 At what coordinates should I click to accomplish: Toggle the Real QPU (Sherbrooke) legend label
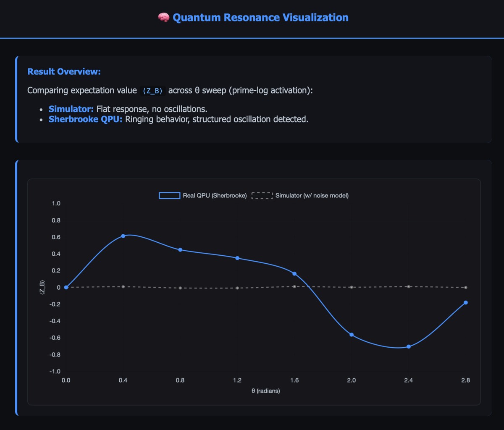pyautogui.click(x=215, y=195)
